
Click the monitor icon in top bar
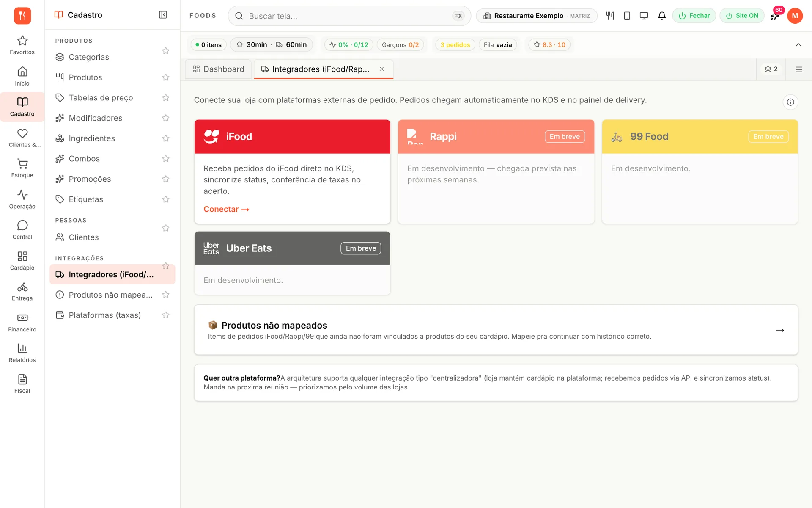point(644,16)
